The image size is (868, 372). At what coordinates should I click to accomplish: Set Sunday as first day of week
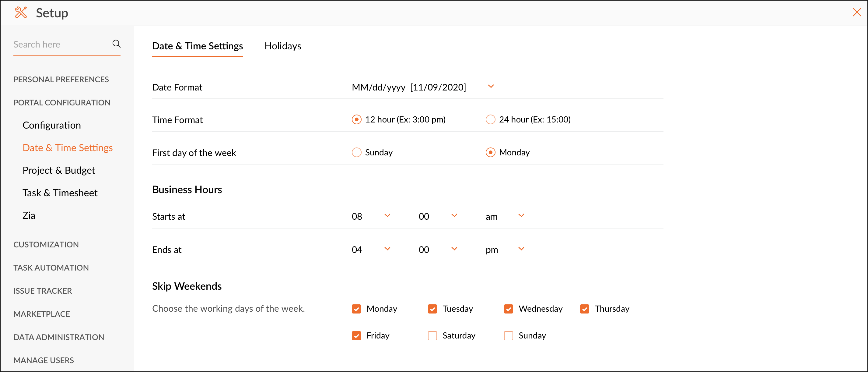click(356, 152)
